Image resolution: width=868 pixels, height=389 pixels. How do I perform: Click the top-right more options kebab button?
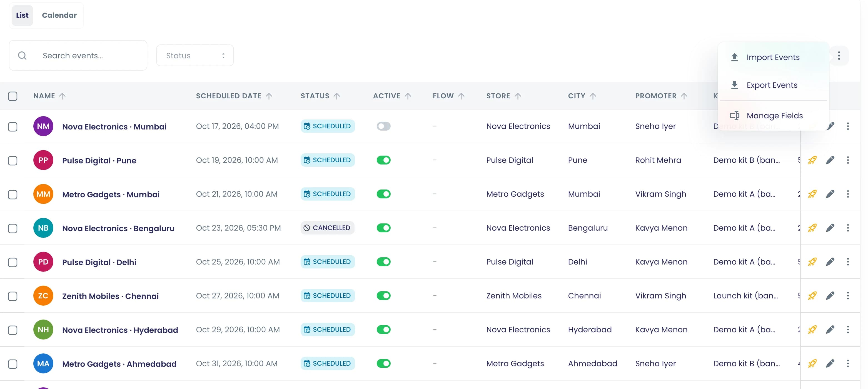pyautogui.click(x=839, y=56)
